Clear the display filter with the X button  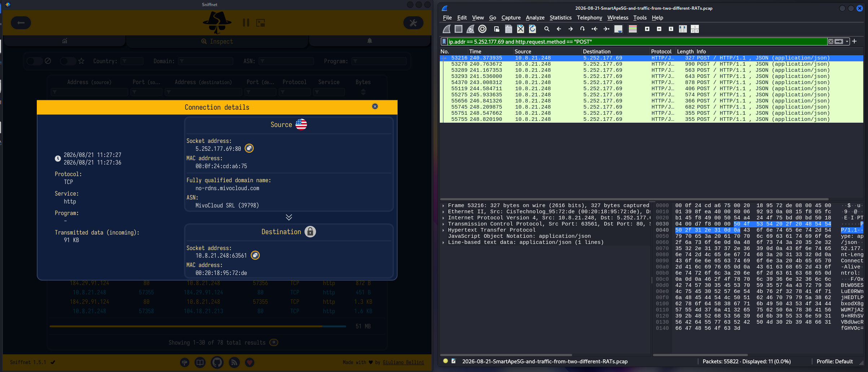point(831,42)
